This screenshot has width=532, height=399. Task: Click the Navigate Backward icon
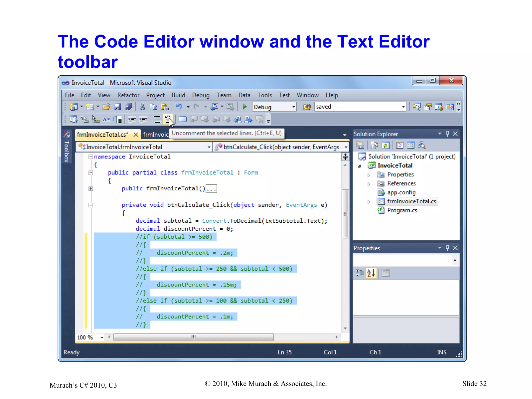pos(215,107)
